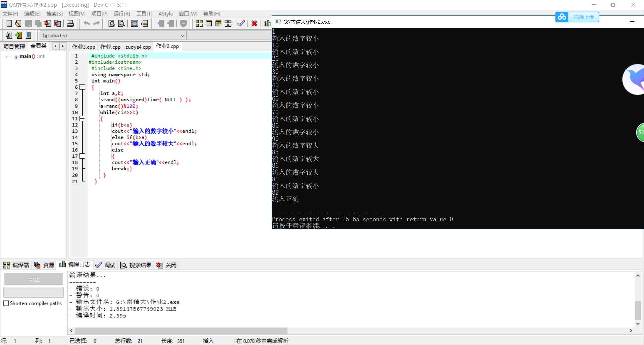Open the 帮助[H] menu

[x=212, y=14]
